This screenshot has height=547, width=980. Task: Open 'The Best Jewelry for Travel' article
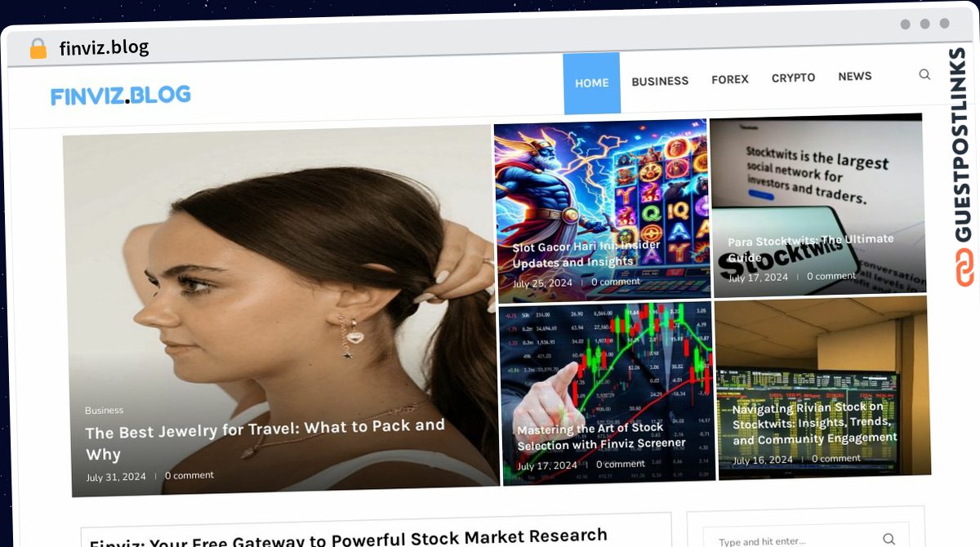(266, 440)
